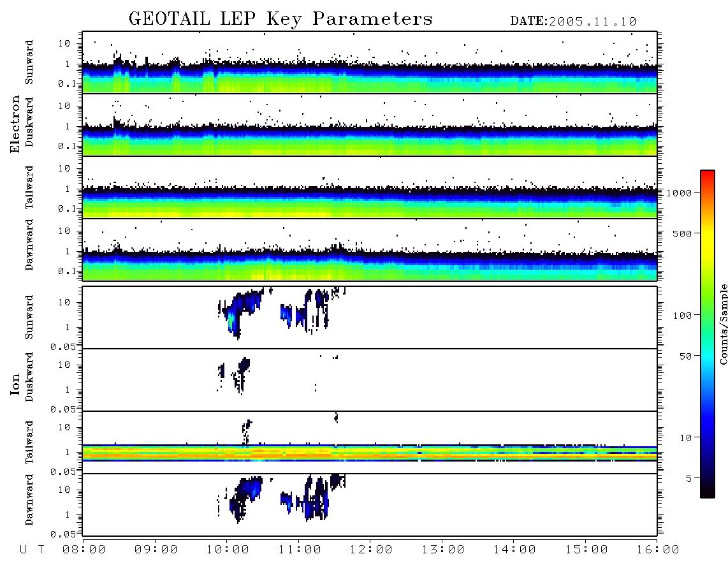
Task: Select the 16:00 time tick label
Action: point(658,550)
